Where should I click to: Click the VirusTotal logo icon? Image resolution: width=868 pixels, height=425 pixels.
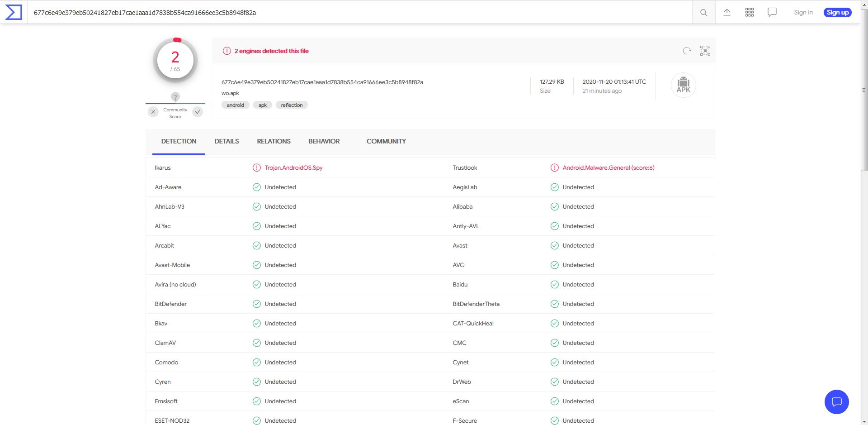pyautogui.click(x=13, y=12)
